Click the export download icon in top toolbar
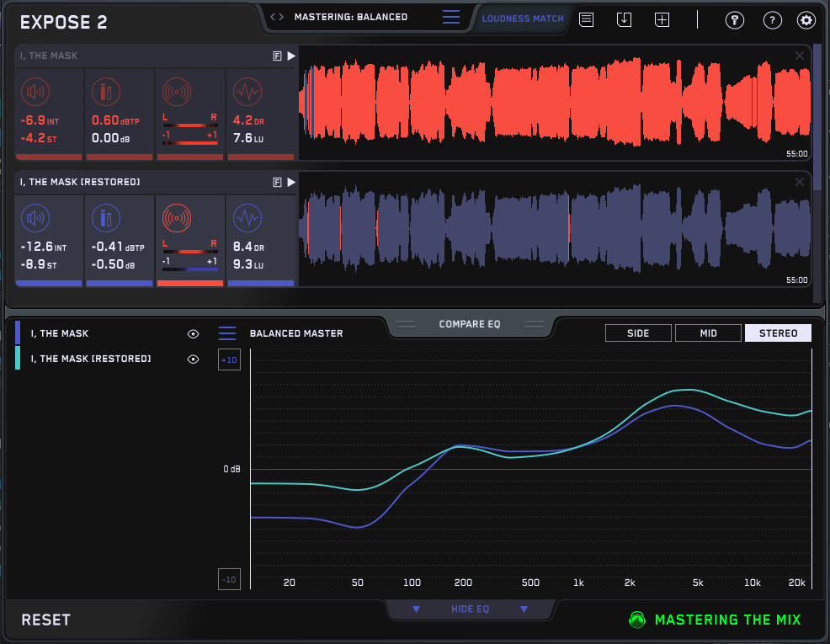Viewport: 830px width, 644px height. [x=624, y=19]
